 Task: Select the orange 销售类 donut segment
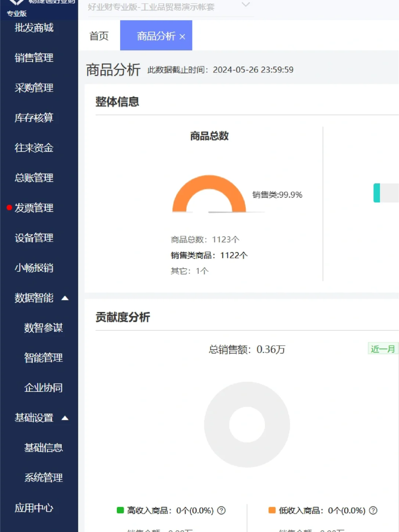(x=209, y=181)
